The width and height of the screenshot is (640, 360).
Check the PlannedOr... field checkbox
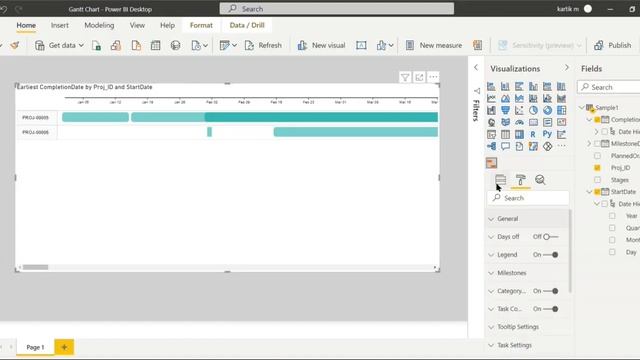pos(598,156)
